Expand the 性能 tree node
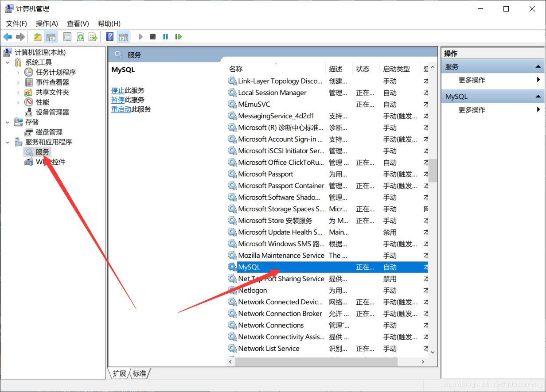546x392 pixels. pos(18,102)
